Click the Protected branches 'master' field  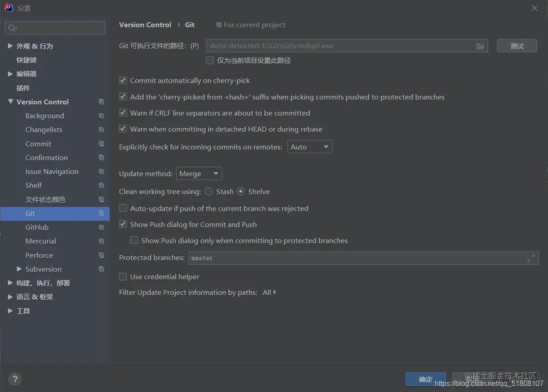[x=363, y=258]
